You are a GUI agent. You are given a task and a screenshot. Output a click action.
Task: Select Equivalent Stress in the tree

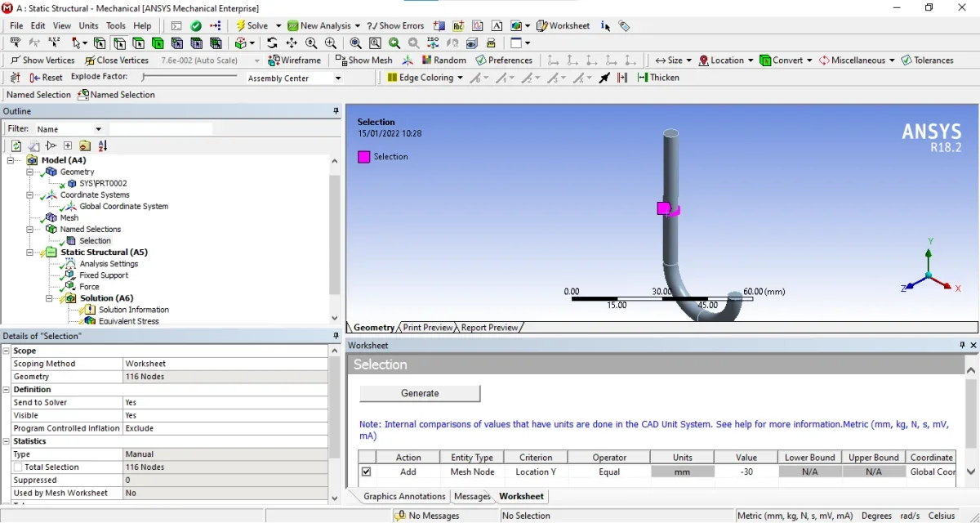pos(129,321)
